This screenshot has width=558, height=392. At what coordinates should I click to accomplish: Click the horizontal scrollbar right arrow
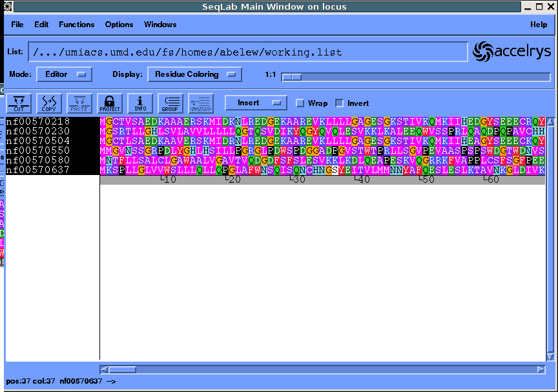click(541, 370)
